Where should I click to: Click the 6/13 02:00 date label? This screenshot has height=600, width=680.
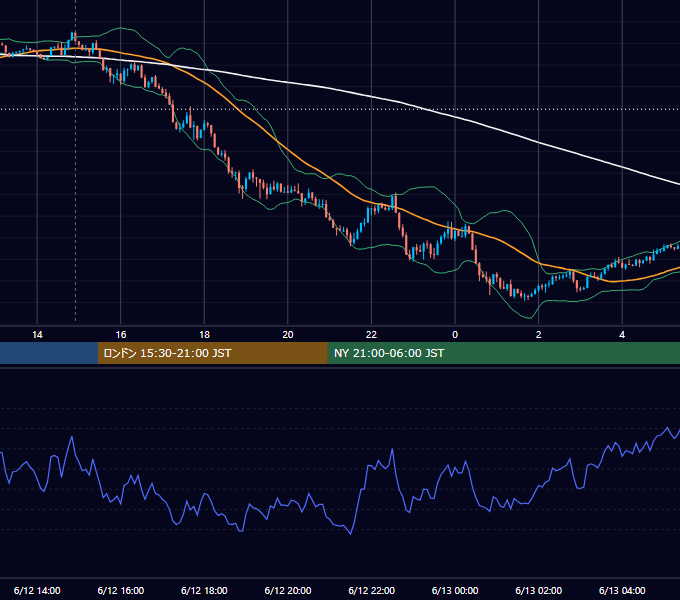click(539, 590)
